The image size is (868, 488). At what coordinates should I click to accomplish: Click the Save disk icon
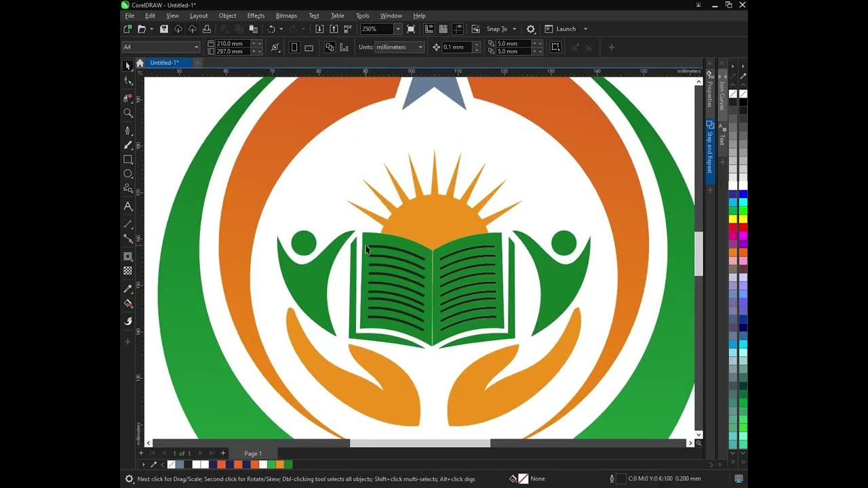[164, 29]
